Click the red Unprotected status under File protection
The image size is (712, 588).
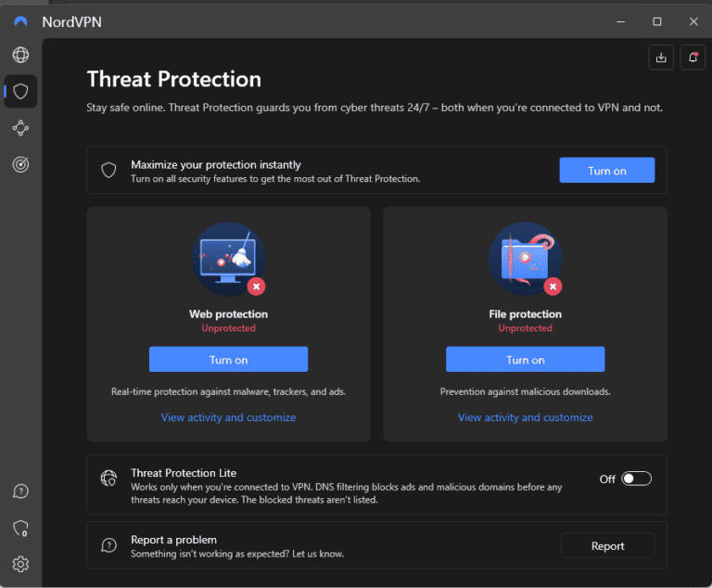(x=526, y=328)
